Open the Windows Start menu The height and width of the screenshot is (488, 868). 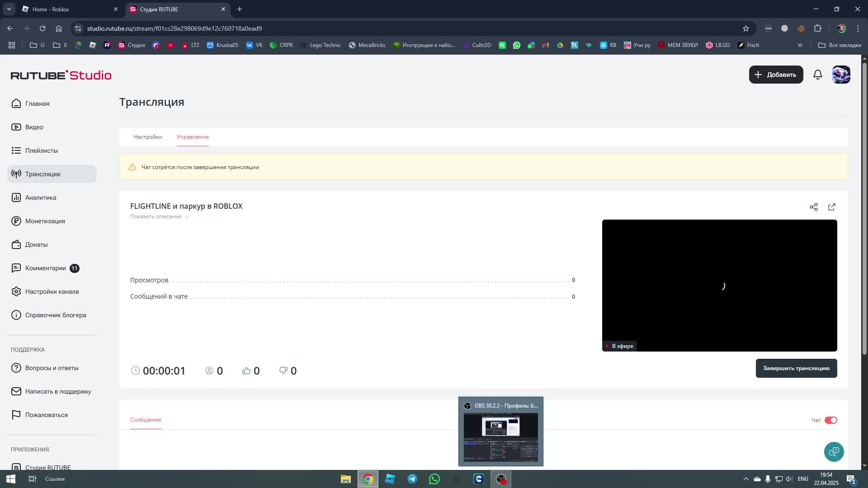click(x=11, y=479)
